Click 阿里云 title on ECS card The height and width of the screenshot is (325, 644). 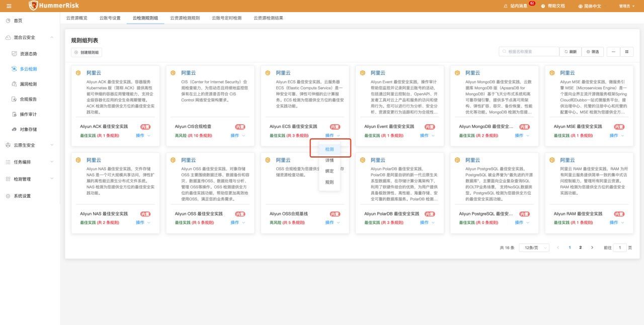click(x=283, y=73)
